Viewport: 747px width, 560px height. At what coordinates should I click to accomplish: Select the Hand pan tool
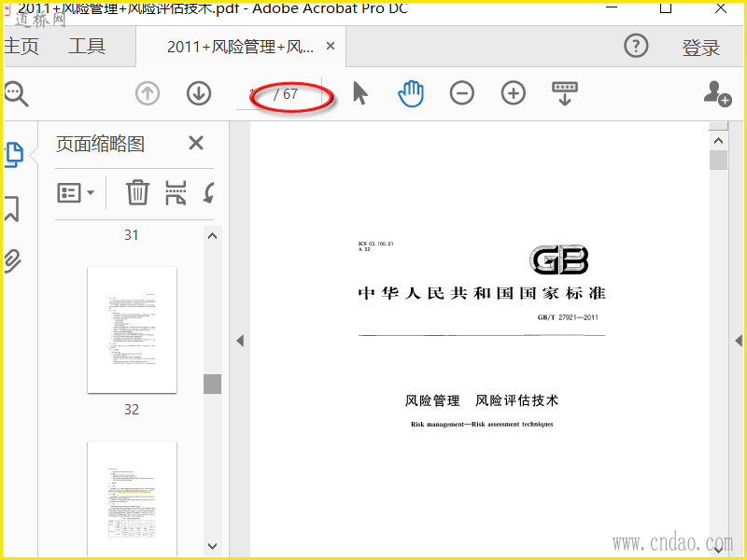click(411, 93)
